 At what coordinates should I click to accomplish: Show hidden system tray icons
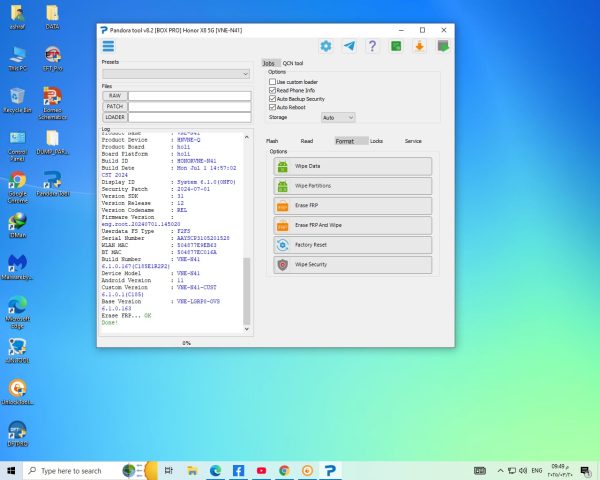click(x=500, y=470)
